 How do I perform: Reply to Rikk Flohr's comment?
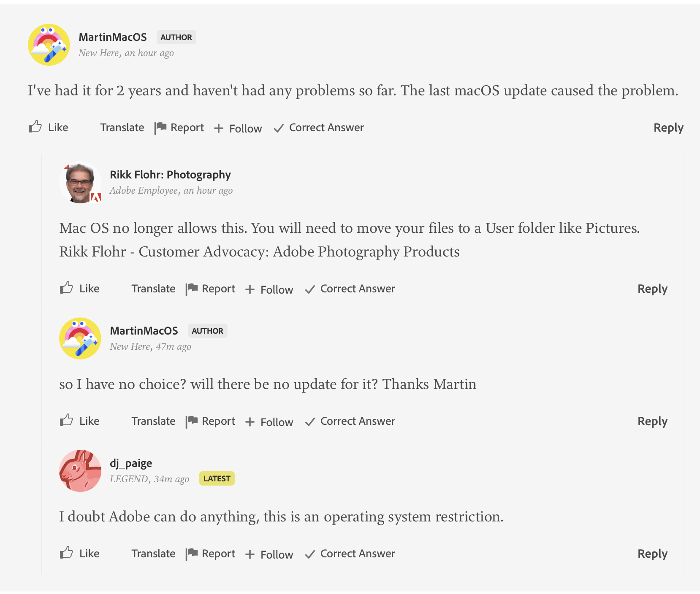tap(652, 289)
